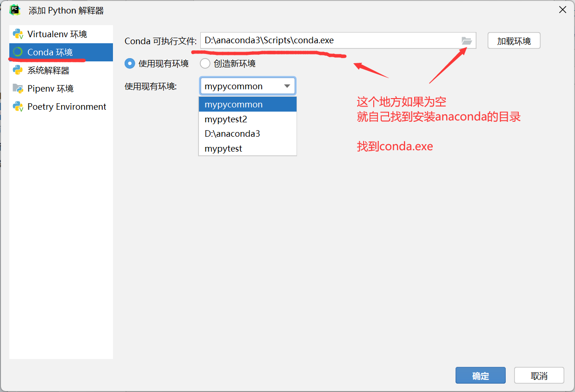575x392 pixels.
Task: Click the Pipenv 环境 folder icon
Action: 18,88
